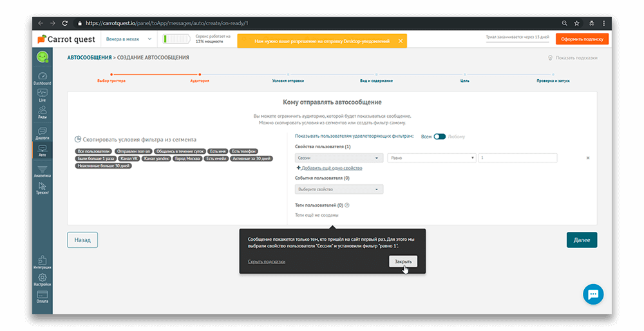Click the orange desktop notifications permission banner

pos(322,41)
